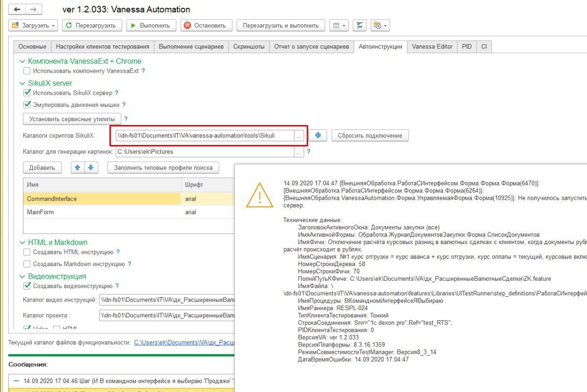Click the Каталог проекта path field
Image resolution: width=587 pixels, height=392 pixels.
pyautogui.click(x=167, y=315)
